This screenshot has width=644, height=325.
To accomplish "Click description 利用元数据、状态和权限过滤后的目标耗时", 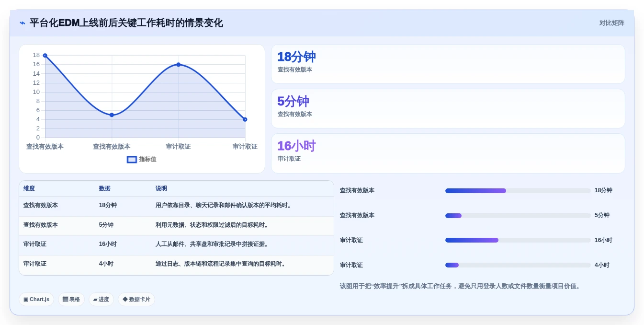I will click(x=213, y=225).
